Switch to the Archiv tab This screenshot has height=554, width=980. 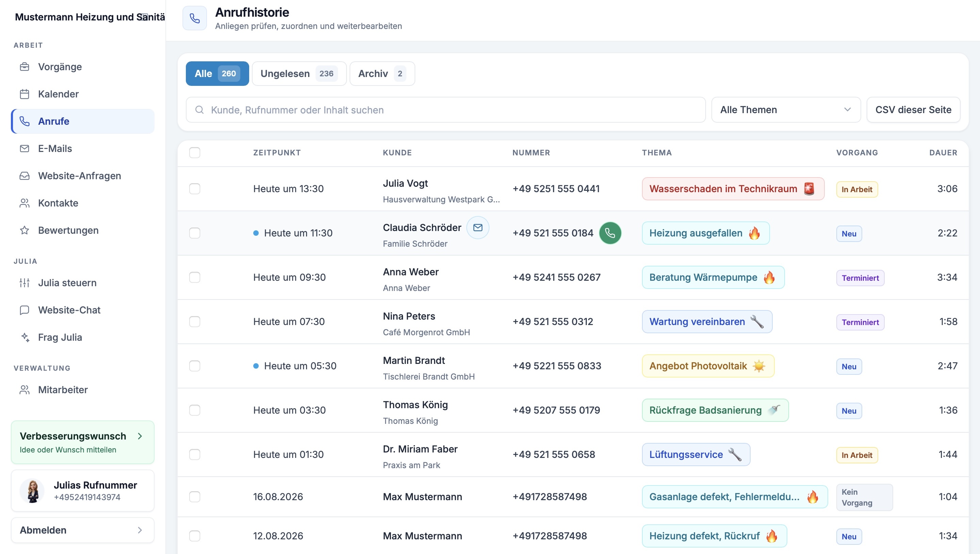click(382, 74)
